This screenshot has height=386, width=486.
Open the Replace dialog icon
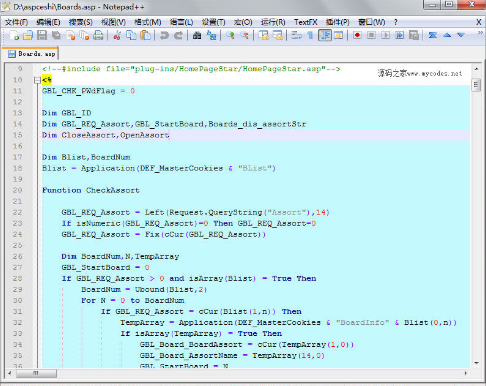(x=211, y=35)
